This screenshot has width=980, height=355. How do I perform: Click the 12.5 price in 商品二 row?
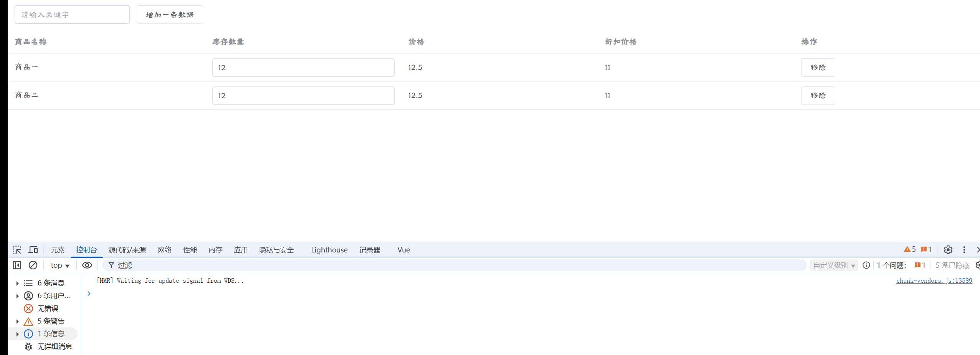[x=415, y=95]
